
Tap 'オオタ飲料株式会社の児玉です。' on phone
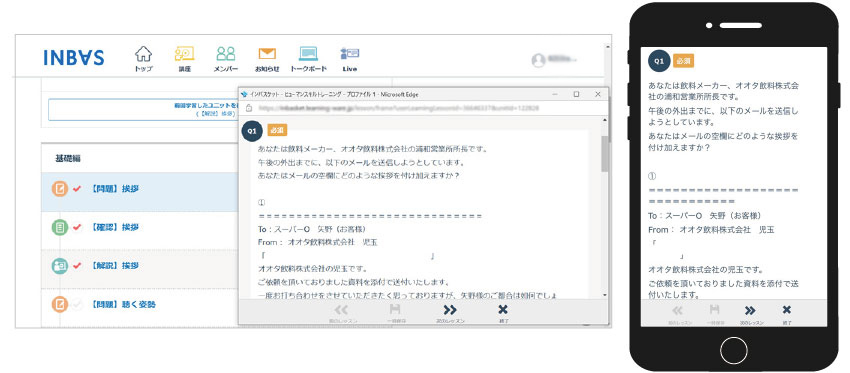(x=706, y=269)
